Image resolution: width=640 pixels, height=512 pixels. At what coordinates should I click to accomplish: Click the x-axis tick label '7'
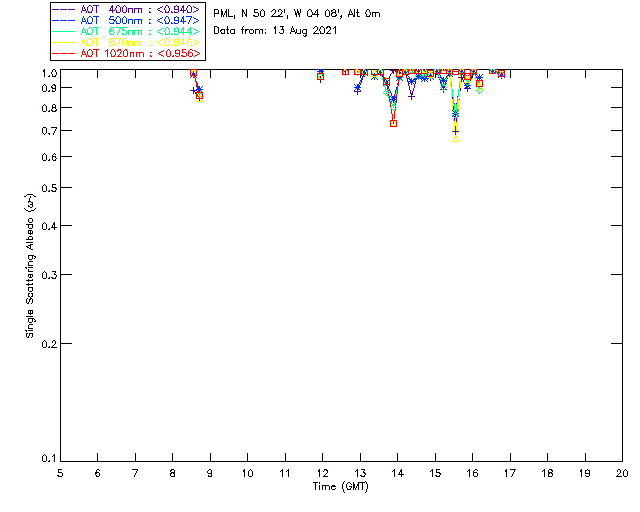pos(135,473)
